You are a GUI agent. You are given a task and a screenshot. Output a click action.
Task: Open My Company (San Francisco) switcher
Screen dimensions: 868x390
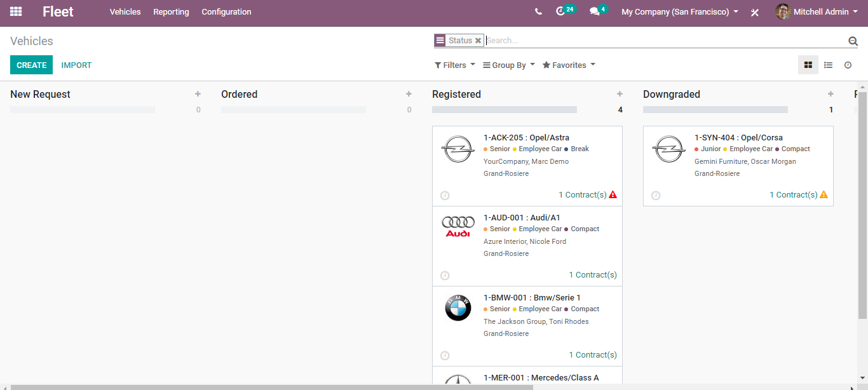point(680,11)
